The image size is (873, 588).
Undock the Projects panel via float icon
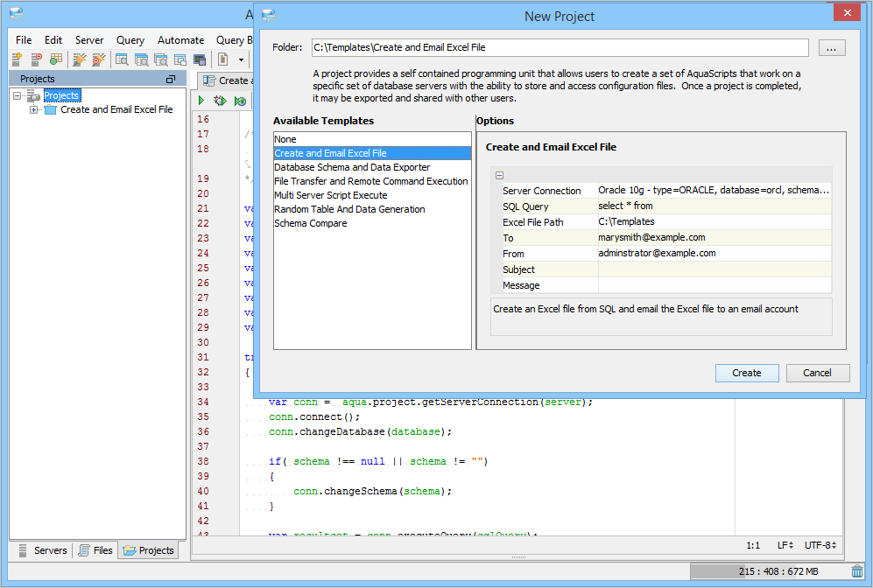[170, 80]
